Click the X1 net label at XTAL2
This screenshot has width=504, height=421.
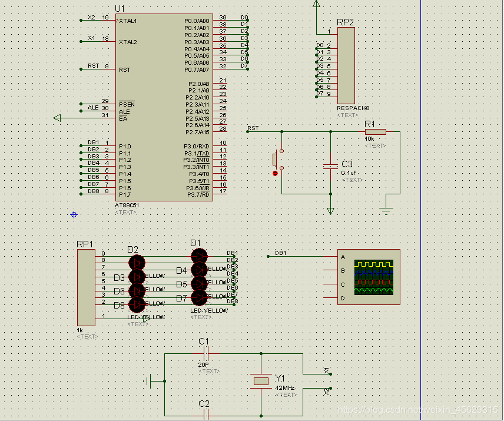pos(92,38)
